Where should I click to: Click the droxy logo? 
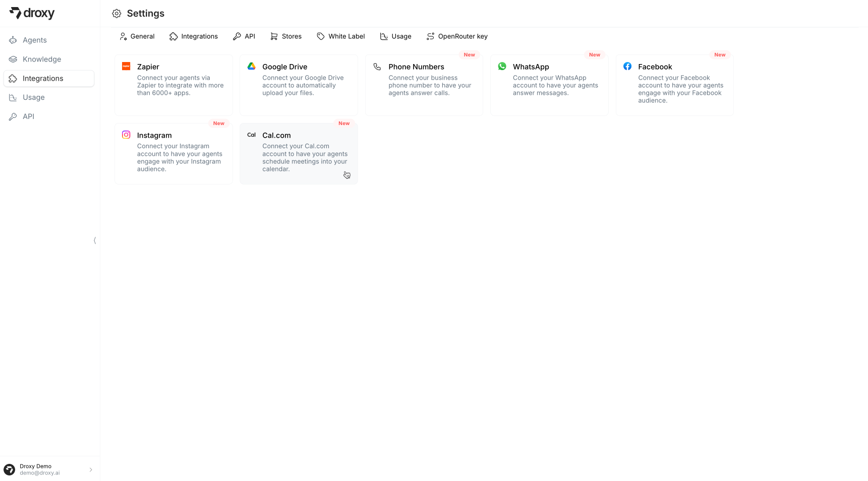(x=32, y=13)
